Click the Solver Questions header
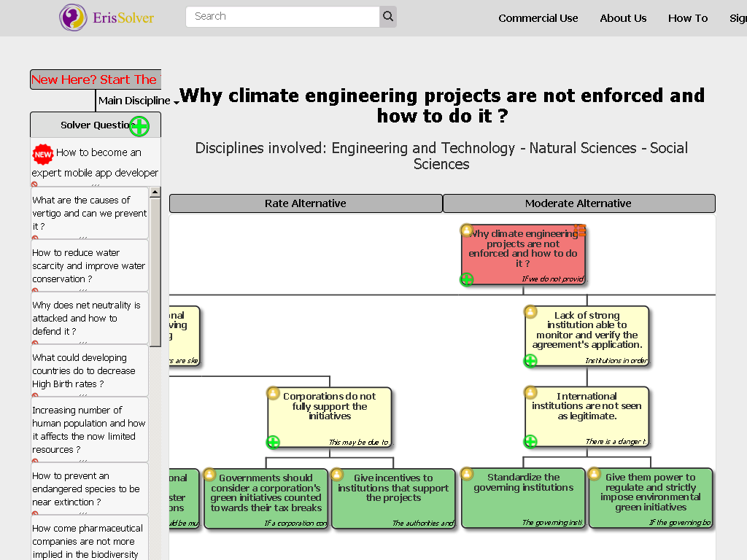Viewport: 747px width, 560px height. click(96, 125)
